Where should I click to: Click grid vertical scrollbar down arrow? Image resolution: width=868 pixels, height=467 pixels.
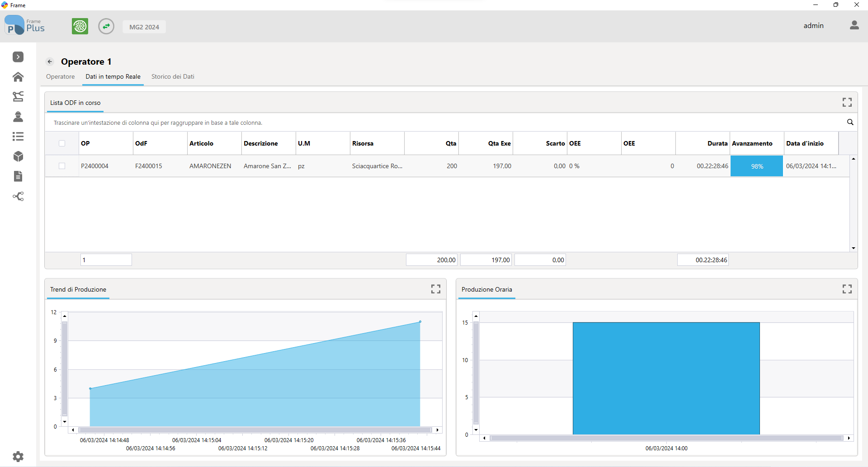pyautogui.click(x=854, y=248)
